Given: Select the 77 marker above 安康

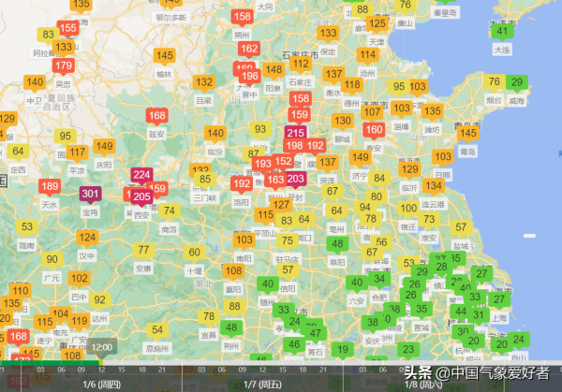Looking at the screenshot, I should point(143,250).
